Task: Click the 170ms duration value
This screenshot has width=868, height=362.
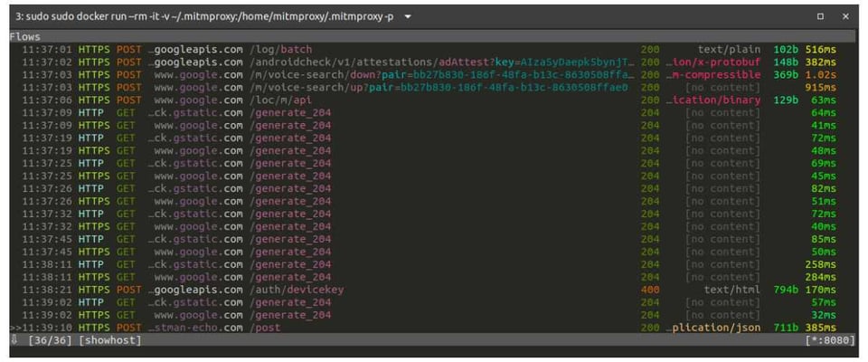Action: pos(820,290)
